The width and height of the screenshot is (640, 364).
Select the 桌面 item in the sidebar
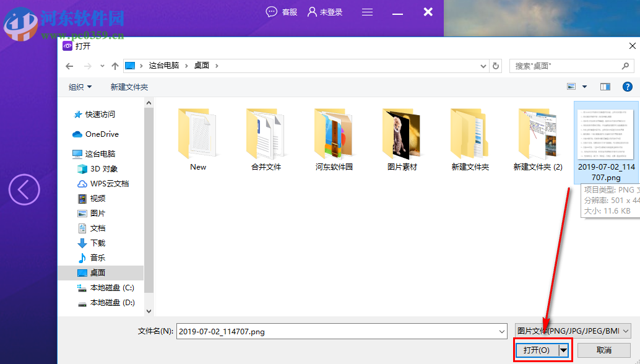(x=97, y=272)
